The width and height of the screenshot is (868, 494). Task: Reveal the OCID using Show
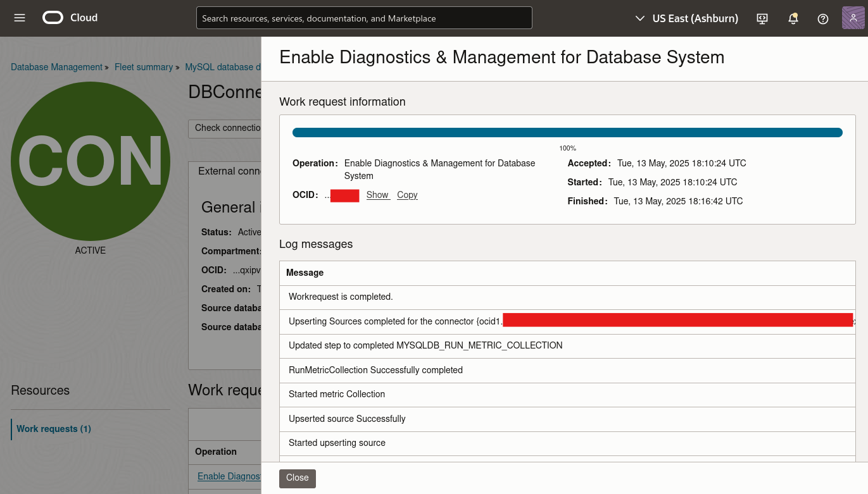(377, 195)
